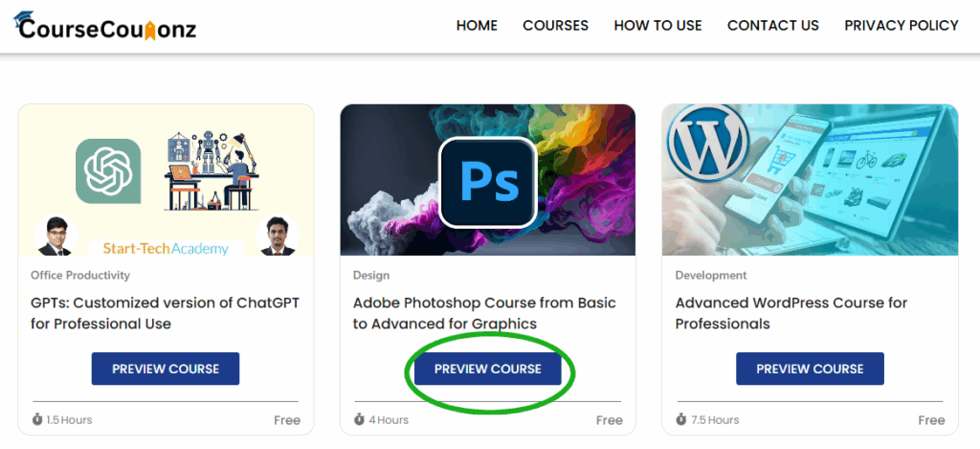Open the Advanced WordPress Course title link
The width and height of the screenshot is (980, 449).
pyautogui.click(x=791, y=313)
